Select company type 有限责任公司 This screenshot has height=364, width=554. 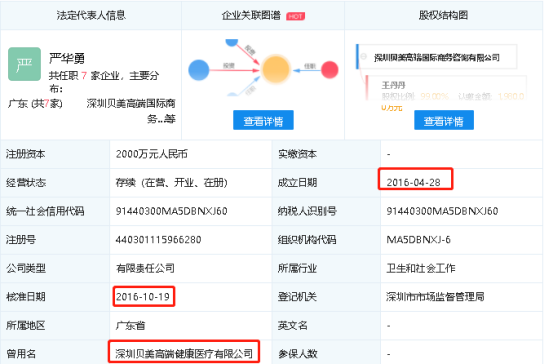[145, 268]
